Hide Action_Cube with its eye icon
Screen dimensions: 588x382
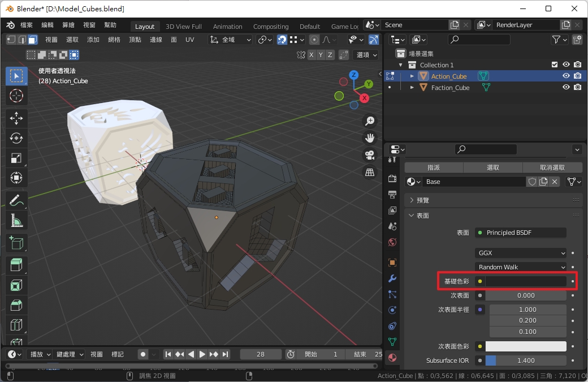(566, 76)
